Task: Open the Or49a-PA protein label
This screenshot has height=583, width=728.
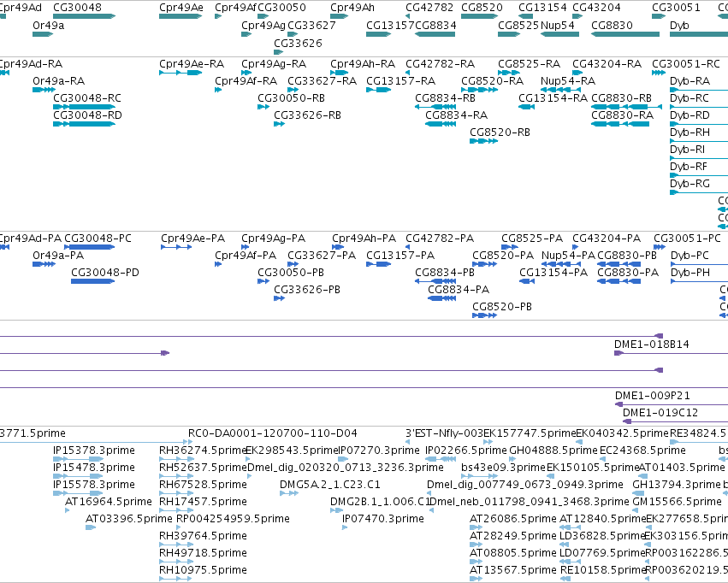Action: pos(58,256)
